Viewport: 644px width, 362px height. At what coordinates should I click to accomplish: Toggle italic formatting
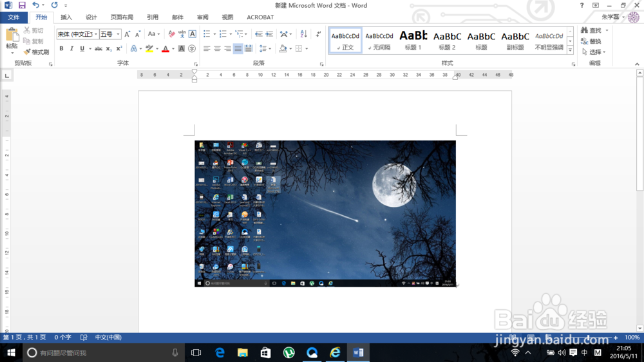tap(71, 48)
